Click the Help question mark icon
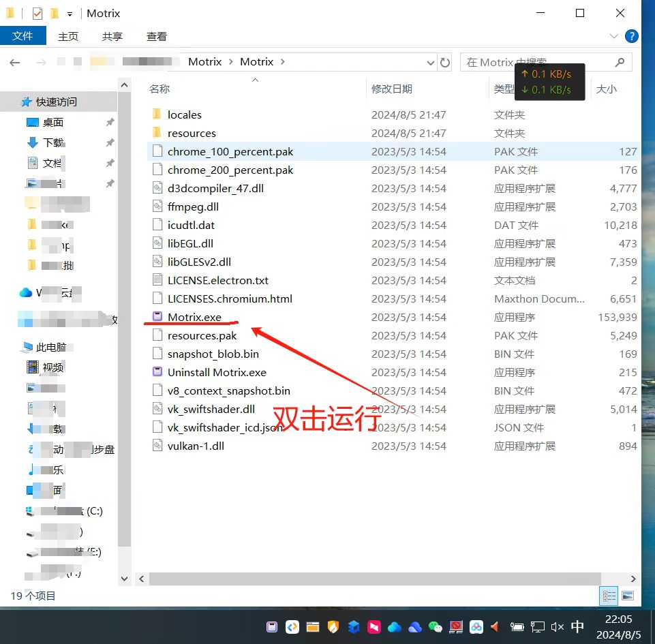The height and width of the screenshot is (644, 655). [631, 36]
